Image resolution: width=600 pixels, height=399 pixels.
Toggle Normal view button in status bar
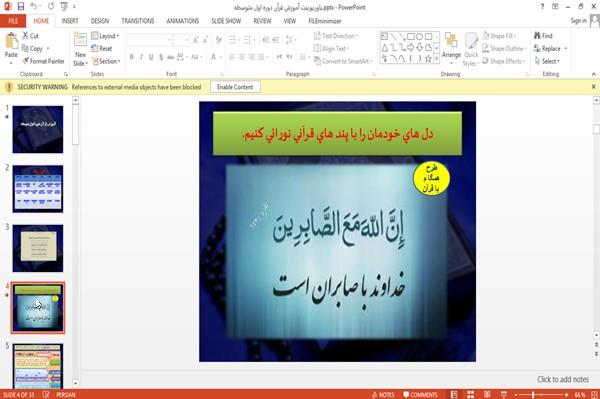pyautogui.click(x=454, y=394)
